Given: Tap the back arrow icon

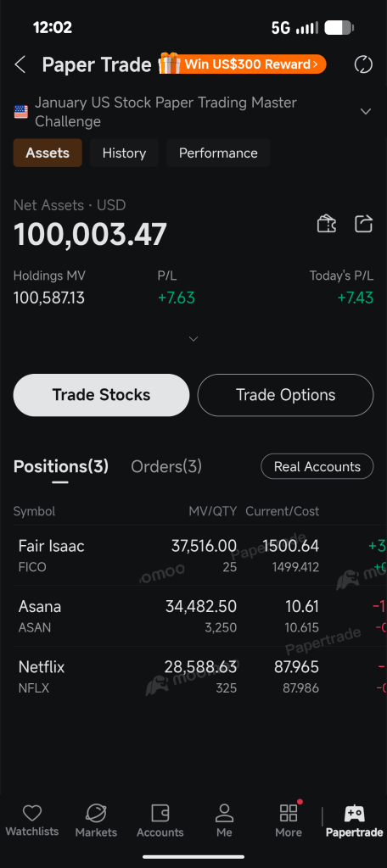Looking at the screenshot, I should [x=20, y=64].
